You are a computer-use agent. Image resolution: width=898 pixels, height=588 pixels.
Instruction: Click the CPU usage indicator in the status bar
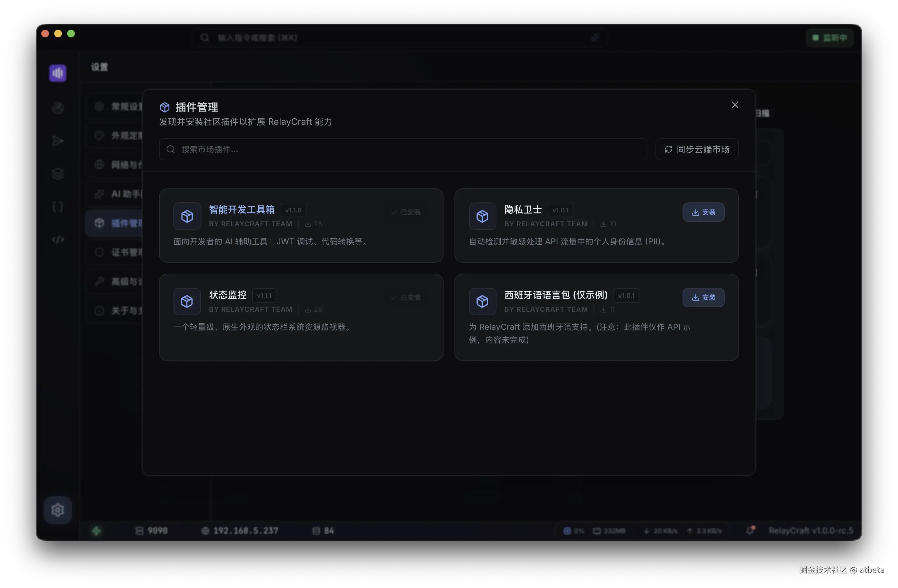(573, 530)
